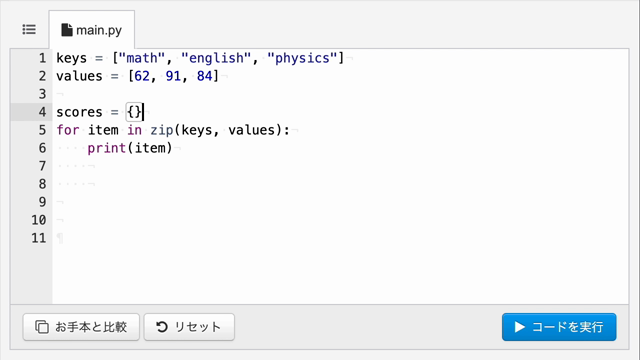Select the main.py tab
Viewport: 640px width, 360px height.
[91, 30]
